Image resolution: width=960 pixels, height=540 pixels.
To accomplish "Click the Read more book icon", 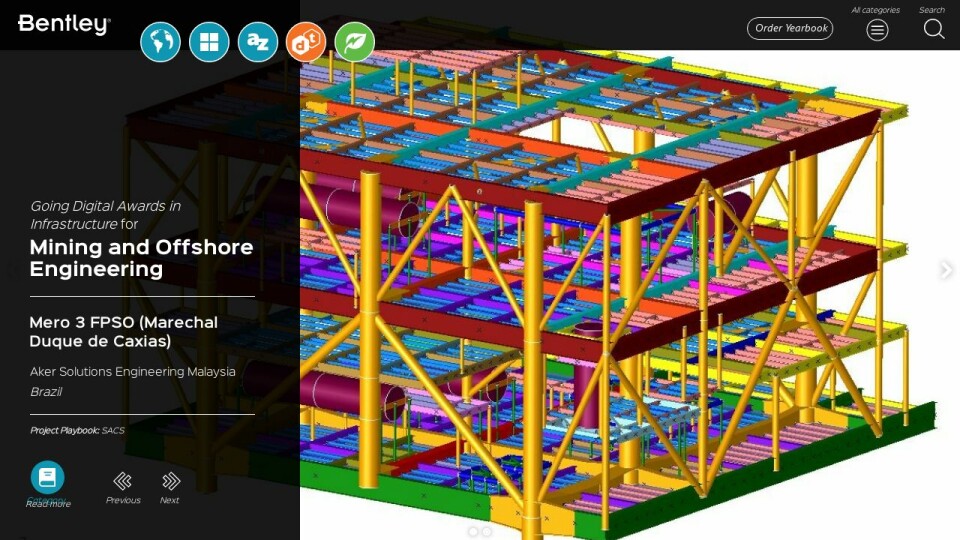I will coord(47,478).
